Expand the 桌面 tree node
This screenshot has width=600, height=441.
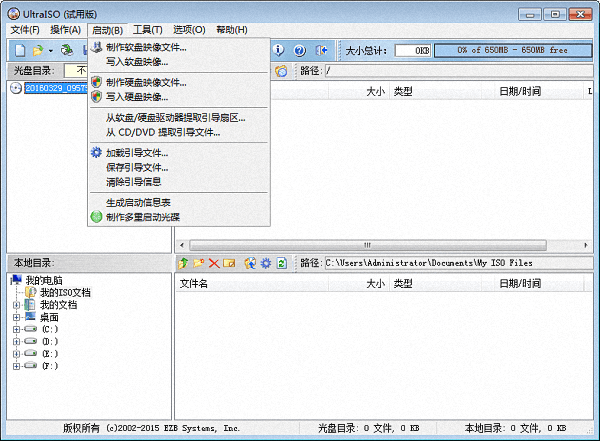16,317
